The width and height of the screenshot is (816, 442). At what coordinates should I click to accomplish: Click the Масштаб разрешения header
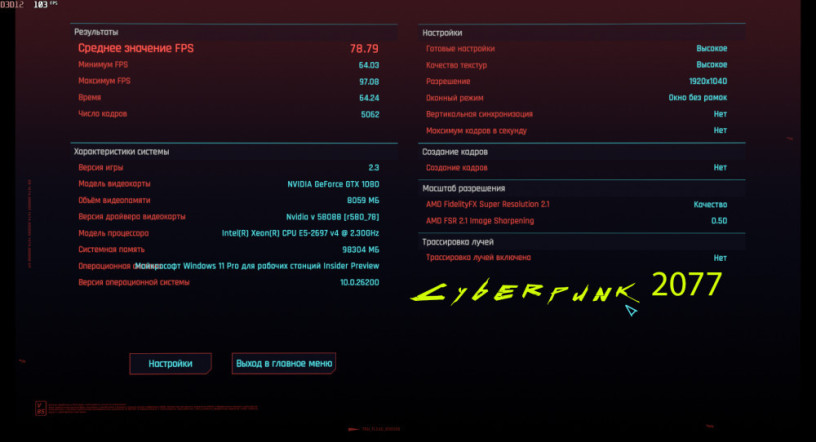(x=463, y=188)
